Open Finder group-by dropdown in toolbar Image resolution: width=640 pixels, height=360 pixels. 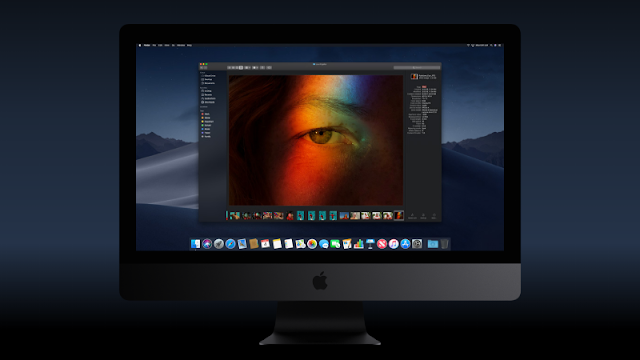tap(247, 68)
